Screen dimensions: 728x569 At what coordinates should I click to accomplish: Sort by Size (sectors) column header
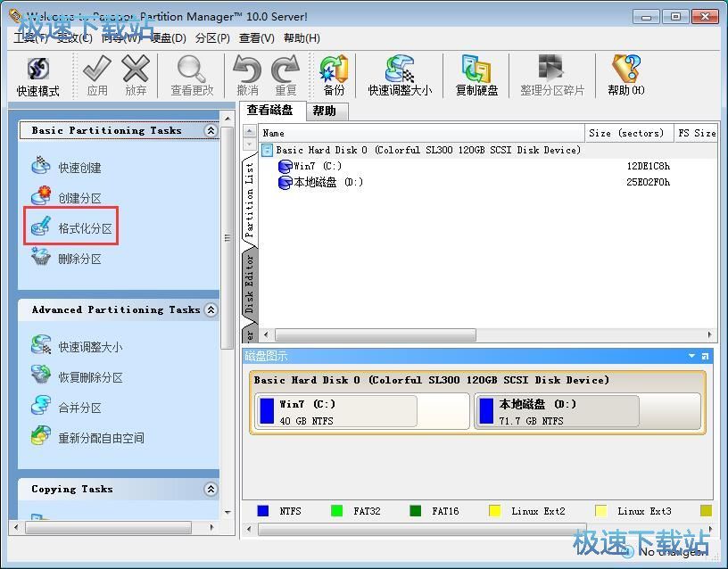pyautogui.click(x=629, y=133)
